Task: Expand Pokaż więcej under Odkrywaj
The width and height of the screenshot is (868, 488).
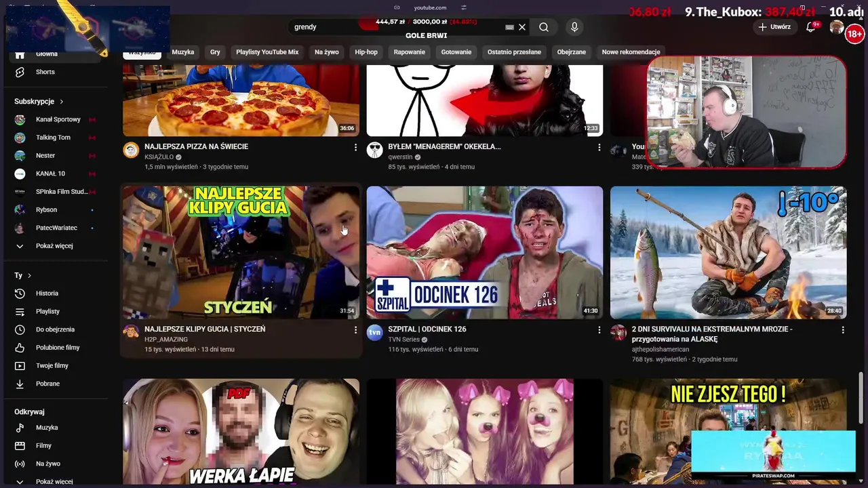Action: point(54,482)
